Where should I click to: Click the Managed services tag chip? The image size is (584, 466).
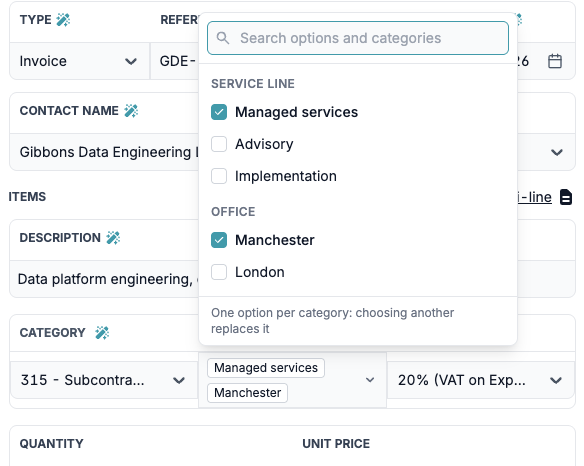tap(266, 368)
